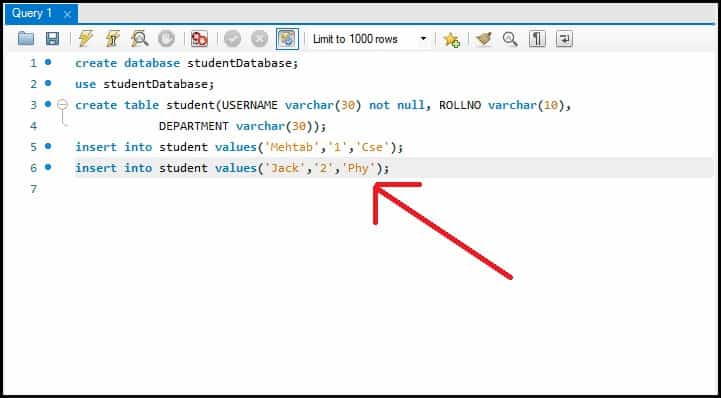Click the Rollback X icon
Viewport: 721px width, 398px height.
click(260, 39)
